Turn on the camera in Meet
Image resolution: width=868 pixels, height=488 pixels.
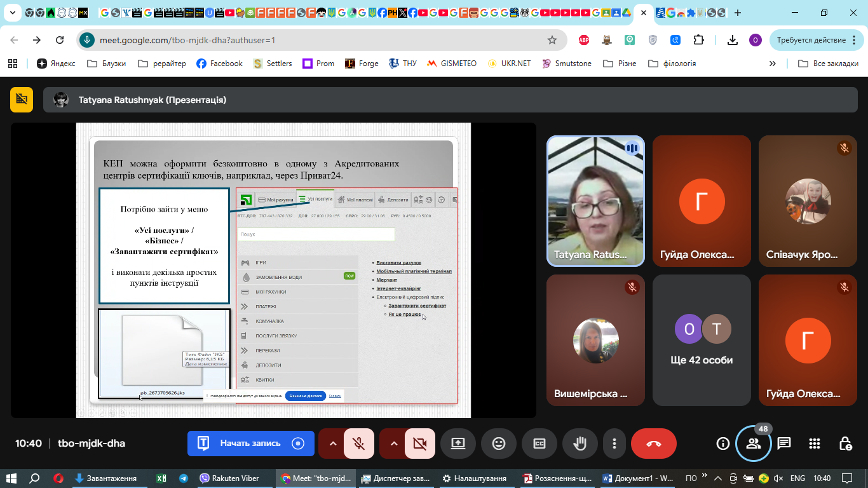coord(420,444)
